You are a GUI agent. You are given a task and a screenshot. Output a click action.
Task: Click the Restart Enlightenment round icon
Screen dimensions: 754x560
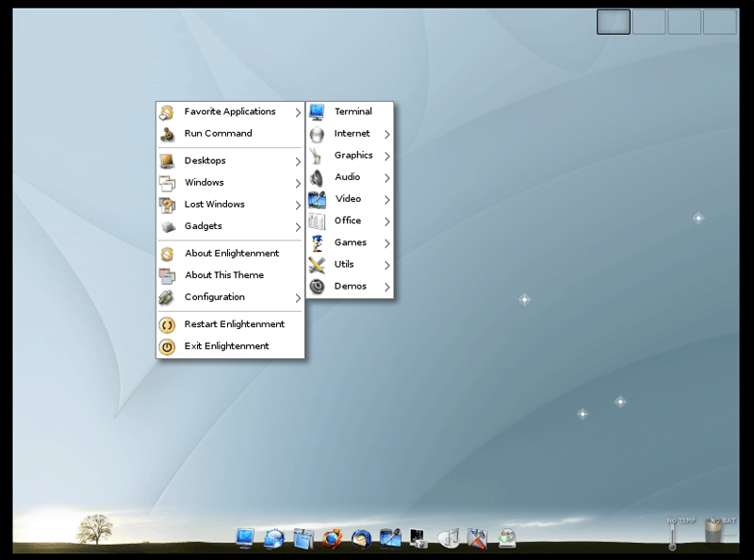(x=167, y=325)
